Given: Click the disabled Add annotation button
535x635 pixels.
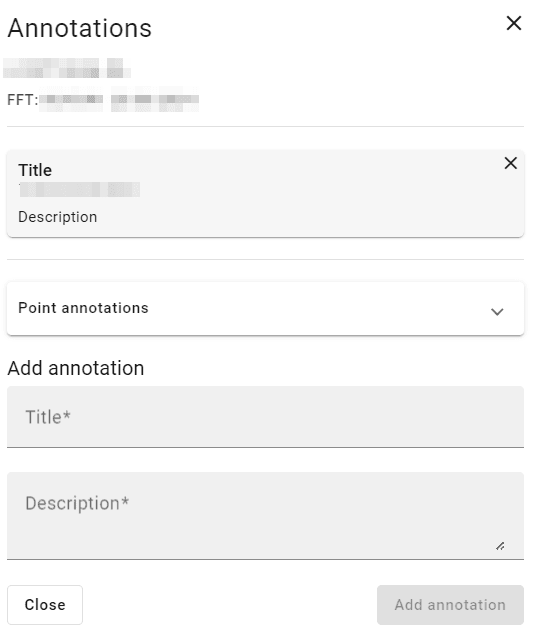Looking at the screenshot, I should click(450, 605).
